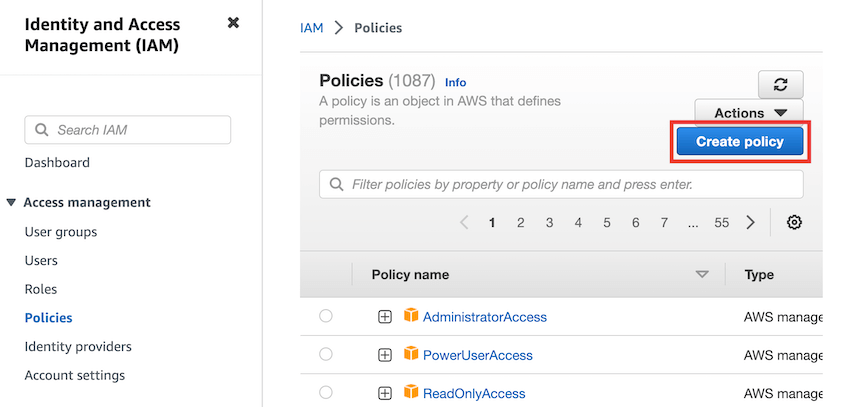The image size is (845, 407).
Task: Open Dashboard in the sidebar
Action: tap(57, 163)
